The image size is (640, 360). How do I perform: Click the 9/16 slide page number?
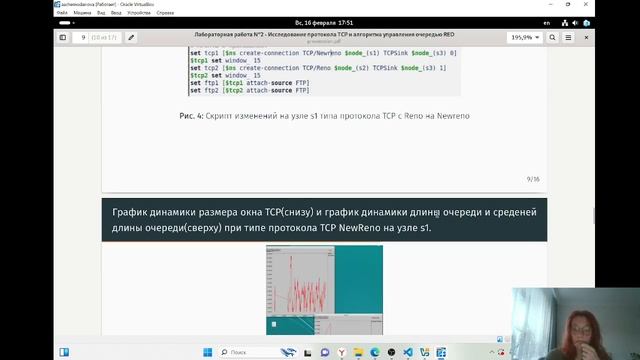(533, 179)
